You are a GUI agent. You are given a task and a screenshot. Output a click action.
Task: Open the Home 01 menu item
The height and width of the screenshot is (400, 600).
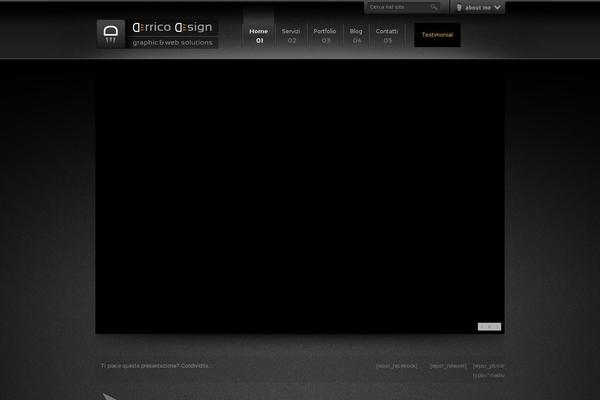[259, 36]
